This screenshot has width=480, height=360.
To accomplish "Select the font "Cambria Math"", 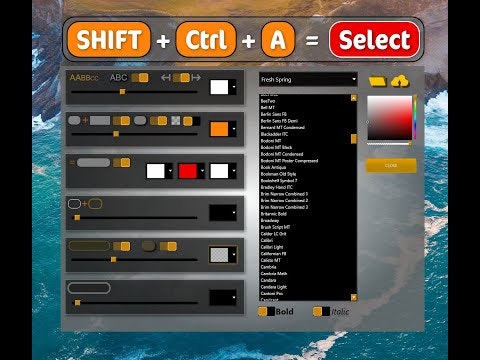I will (x=274, y=274).
